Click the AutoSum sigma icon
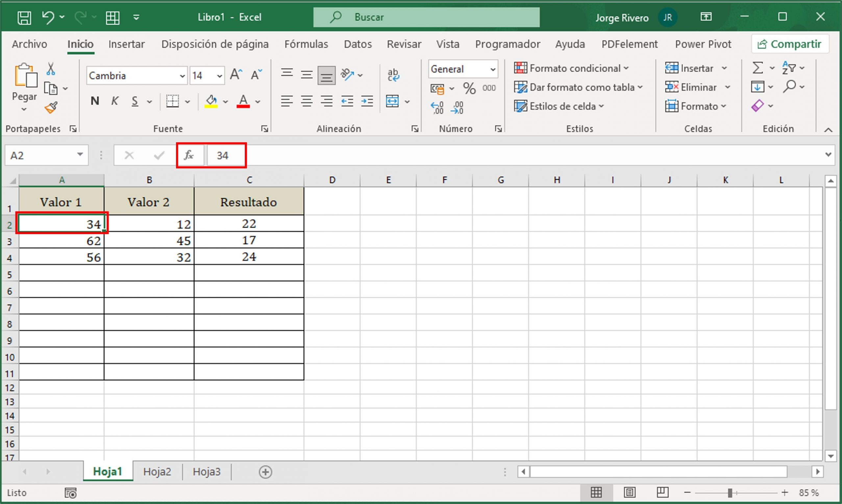Image resolution: width=842 pixels, height=504 pixels. click(x=757, y=68)
